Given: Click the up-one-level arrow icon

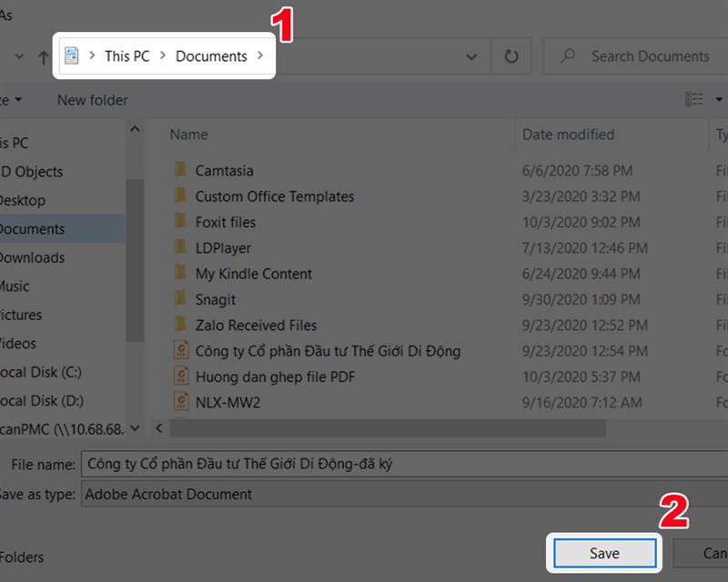Looking at the screenshot, I should pos(44,55).
